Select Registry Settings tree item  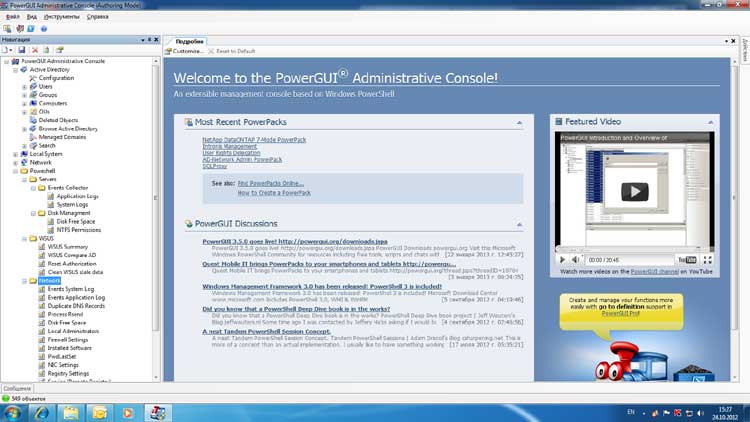[68, 374]
